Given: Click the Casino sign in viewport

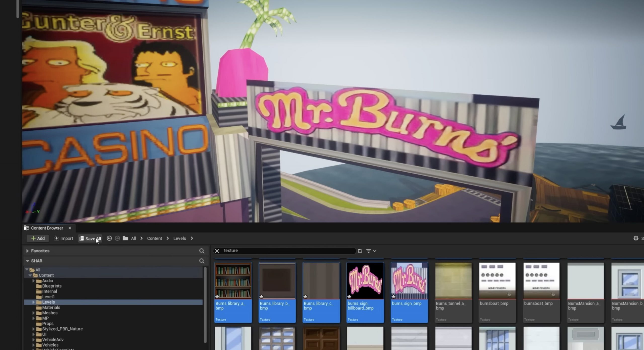Looking at the screenshot, I should coord(116,148).
